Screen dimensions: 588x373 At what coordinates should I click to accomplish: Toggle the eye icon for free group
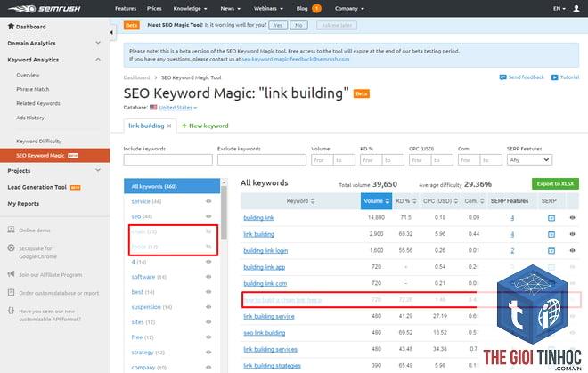point(208,337)
